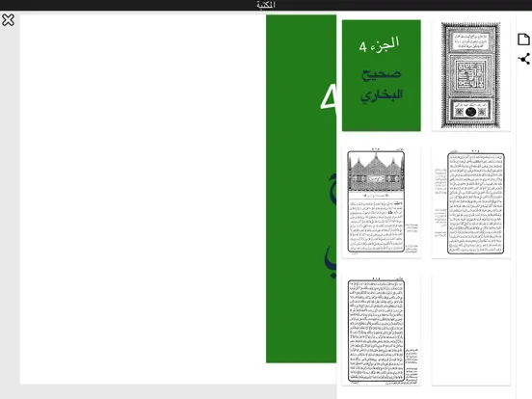
Task: Select the green الجزء 4 cover thumbnail
Action: pos(382,75)
